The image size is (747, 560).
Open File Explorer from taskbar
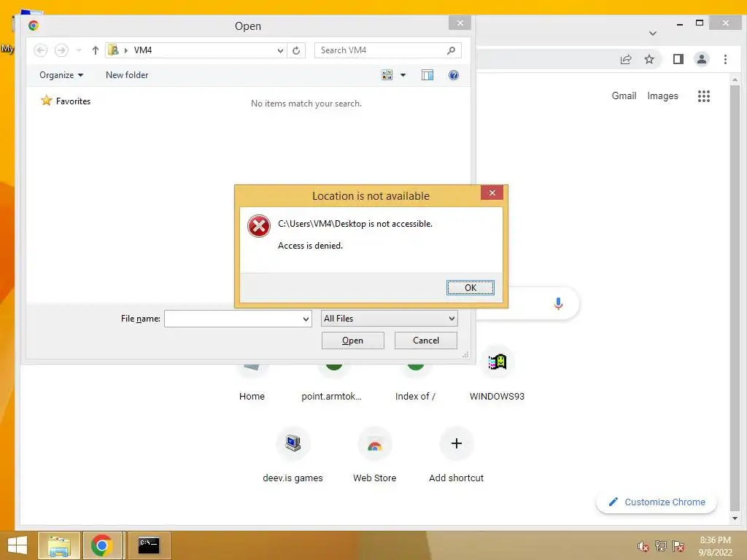pos(58,545)
